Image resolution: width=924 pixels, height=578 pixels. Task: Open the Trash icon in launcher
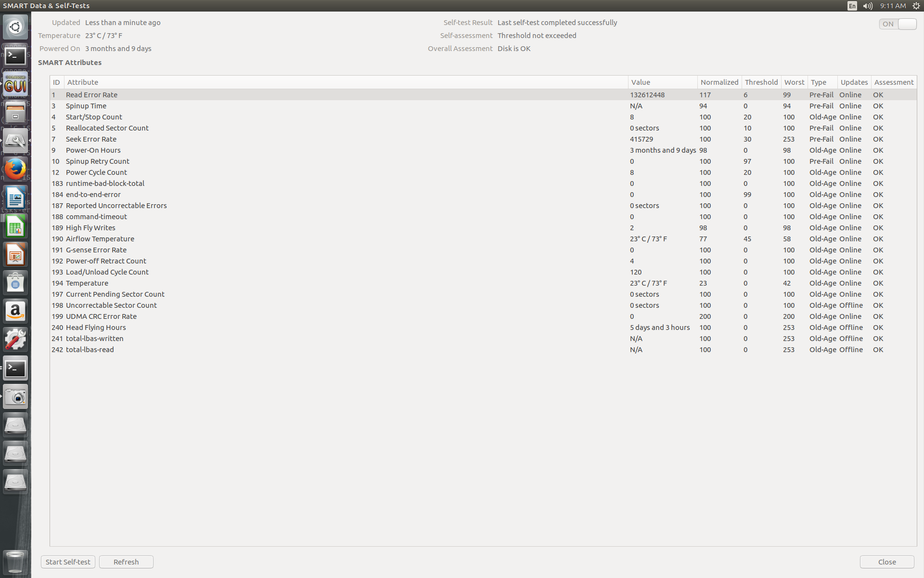[x=15, y=562]
